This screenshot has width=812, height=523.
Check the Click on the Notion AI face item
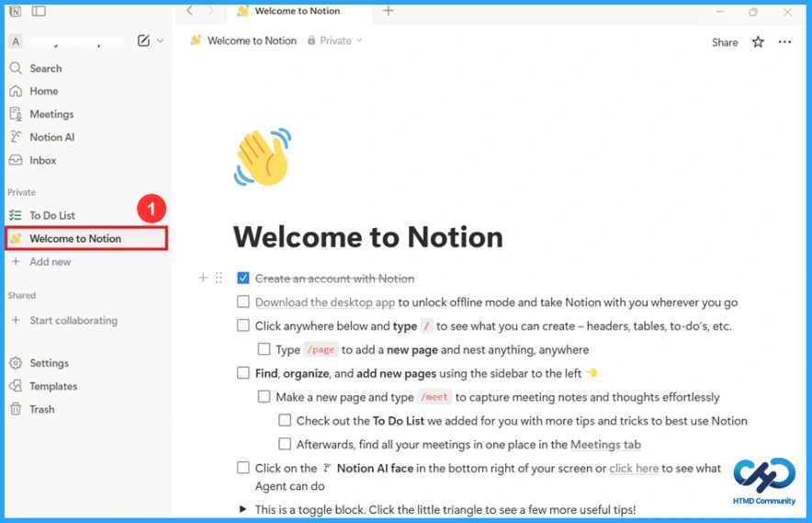[242, 467]
